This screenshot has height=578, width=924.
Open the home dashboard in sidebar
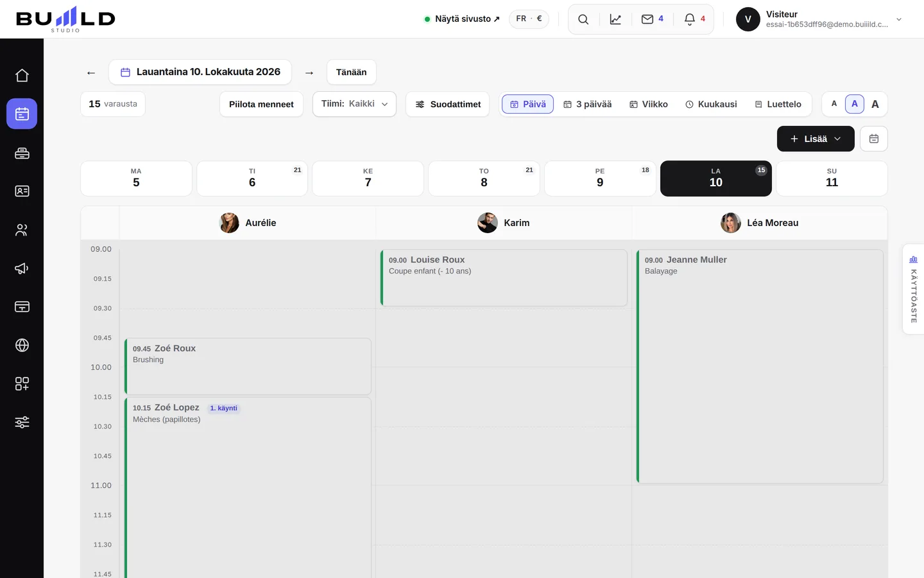22,75
